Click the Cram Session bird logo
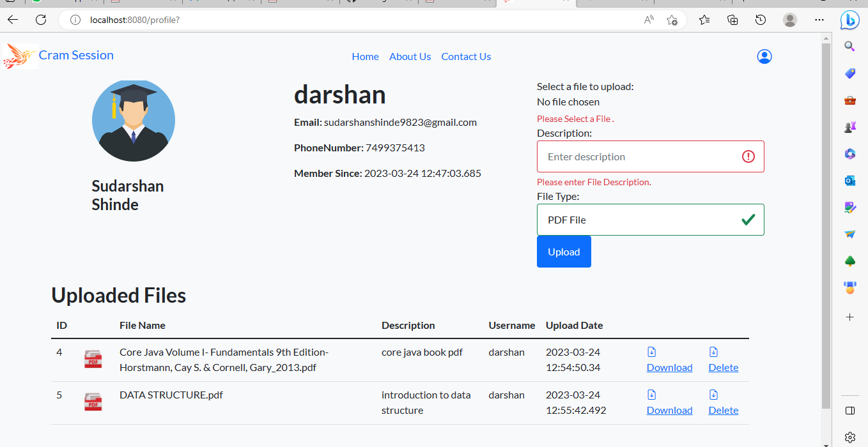Image resolution: width=868 pixels, height=447 pixels. (x=20, y=56)
